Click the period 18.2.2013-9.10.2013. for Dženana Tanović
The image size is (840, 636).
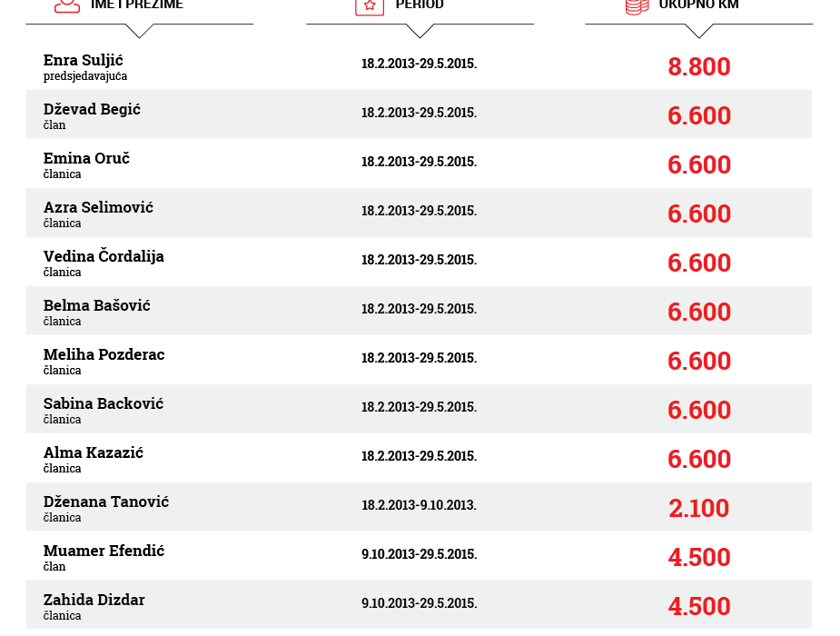(x=419, y=505)
